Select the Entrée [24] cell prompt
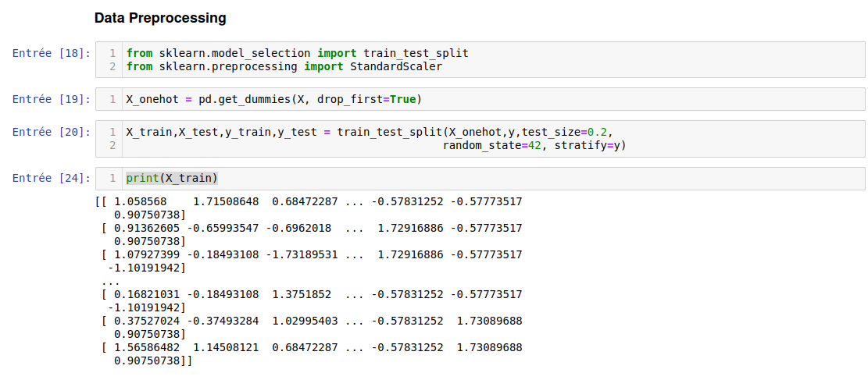868x380 pixels. 52,178
